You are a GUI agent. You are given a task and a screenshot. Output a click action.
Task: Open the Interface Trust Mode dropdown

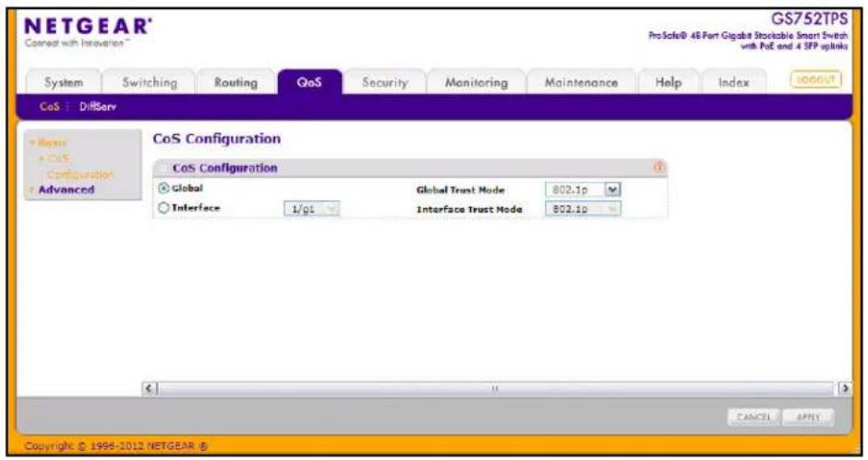583,210
